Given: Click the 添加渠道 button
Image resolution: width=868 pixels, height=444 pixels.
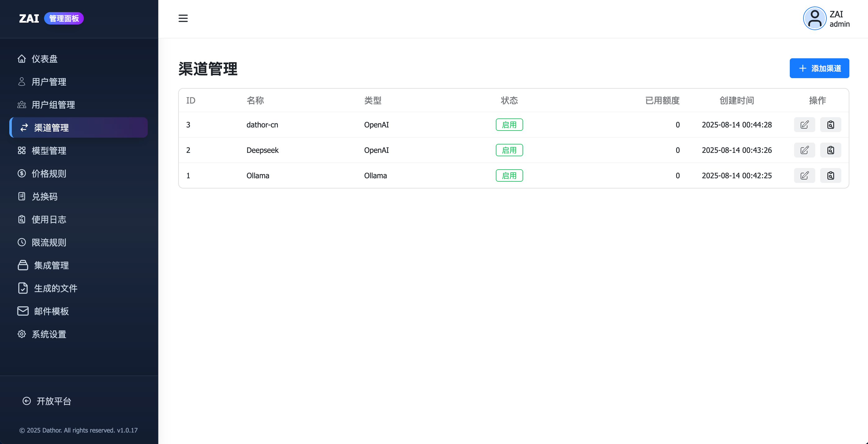Looking at the screenshot, I should click(819, 68).
